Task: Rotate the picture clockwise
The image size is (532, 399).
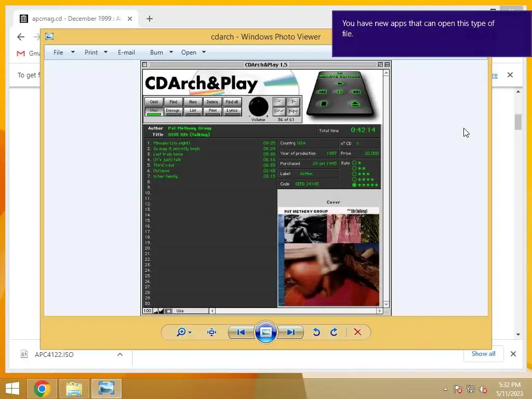Action: [334, 332]
